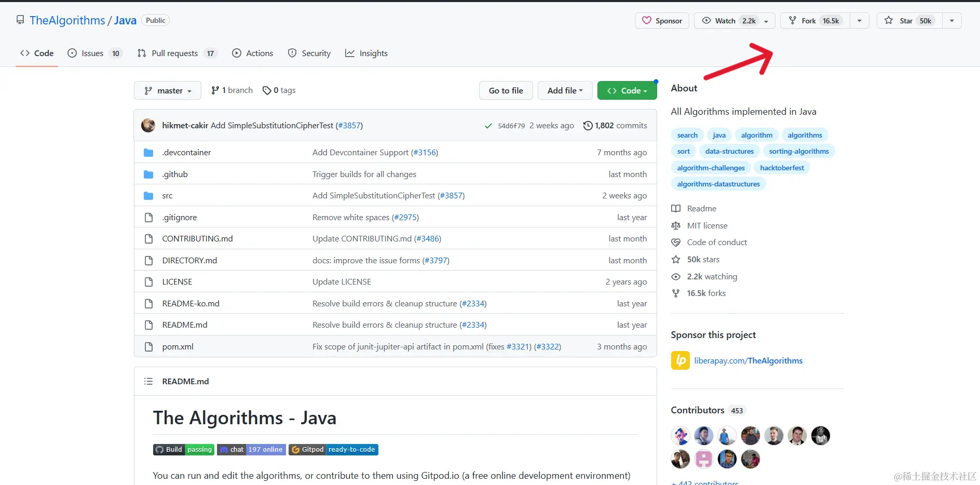This screenshot has height=485, width=980.
Task: Click the scale icon next to MIT license
Action: 676,226
